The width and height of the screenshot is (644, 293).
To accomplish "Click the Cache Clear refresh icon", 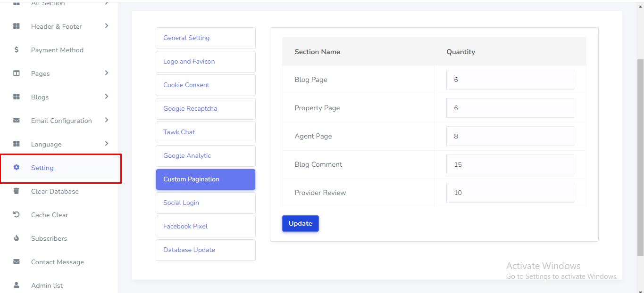I will [17, 215].
